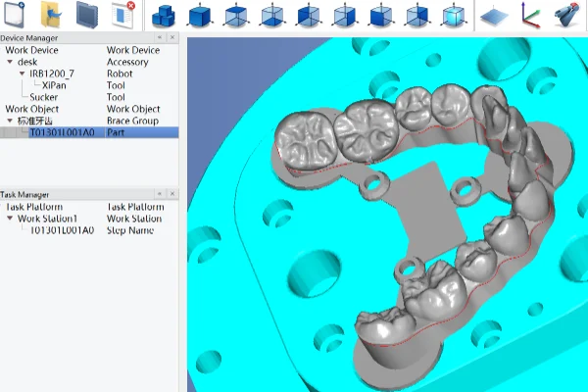Collapse the IRB1200_7 robot node

(23, 74)
